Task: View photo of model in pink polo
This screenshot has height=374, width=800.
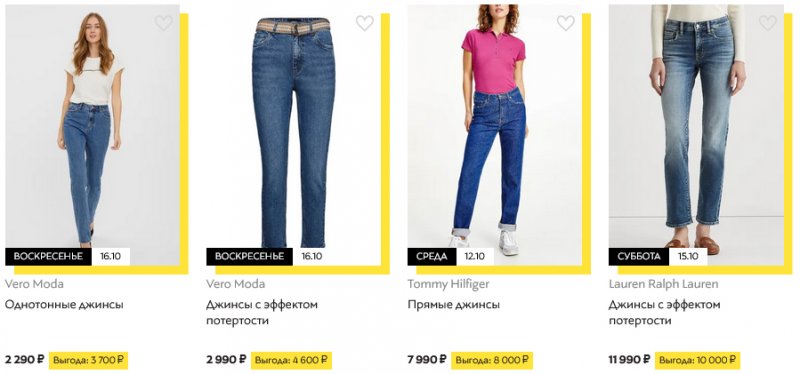Action: (x=494, y=135)
